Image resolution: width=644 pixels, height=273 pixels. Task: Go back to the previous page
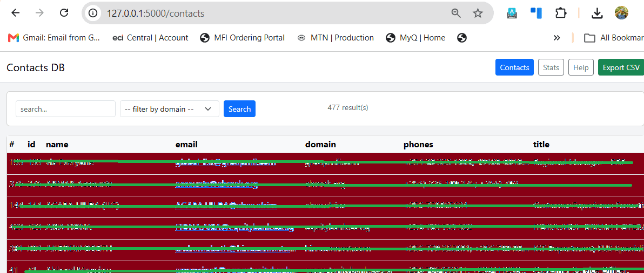point(16,13)
